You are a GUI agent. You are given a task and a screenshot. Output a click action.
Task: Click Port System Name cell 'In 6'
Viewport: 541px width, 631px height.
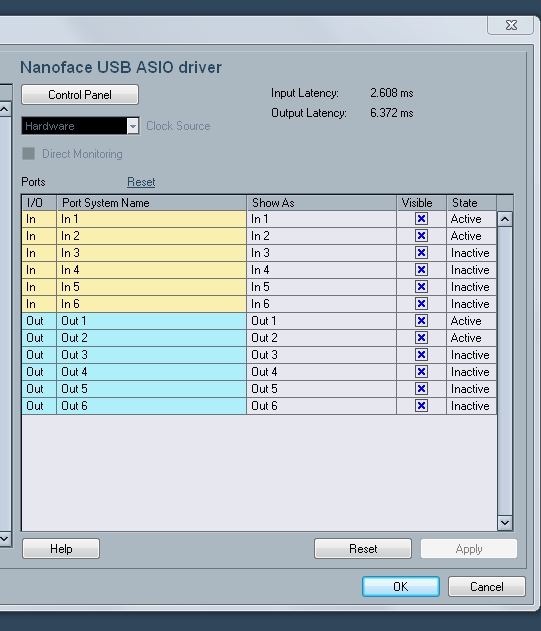click(x=151, y=304)
